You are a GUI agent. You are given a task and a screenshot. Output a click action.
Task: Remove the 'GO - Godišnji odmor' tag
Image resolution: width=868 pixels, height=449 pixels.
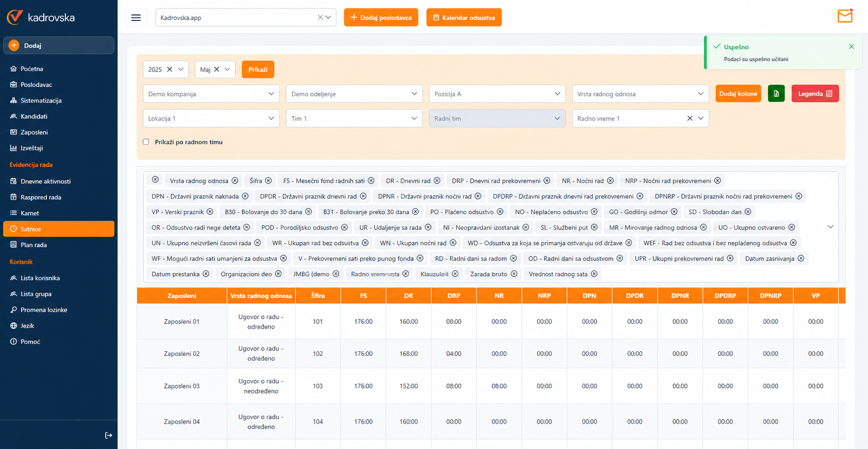(674, 212)
